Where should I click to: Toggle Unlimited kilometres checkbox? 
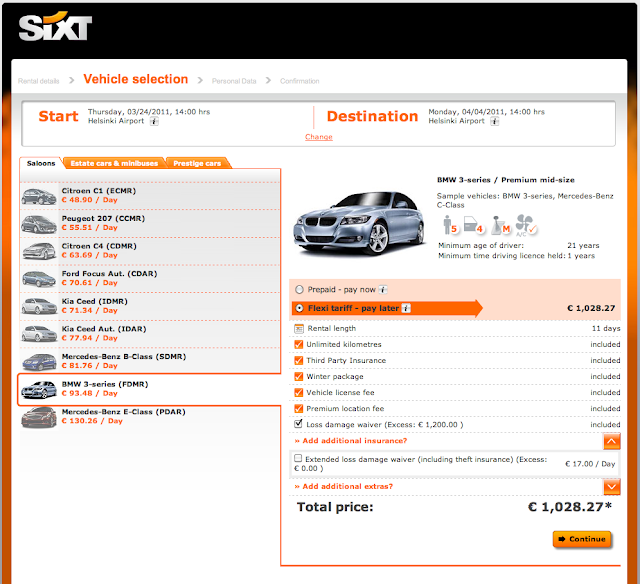point(299,344)
